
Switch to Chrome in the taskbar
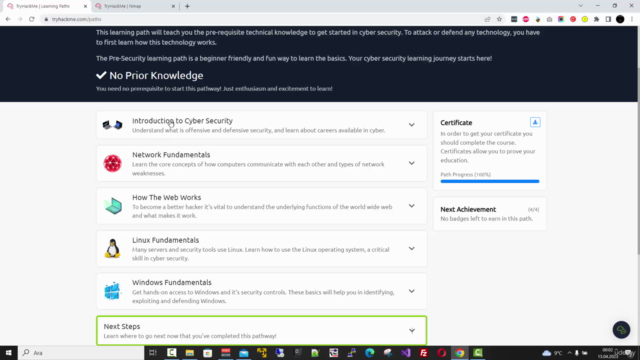coord(460,353)
